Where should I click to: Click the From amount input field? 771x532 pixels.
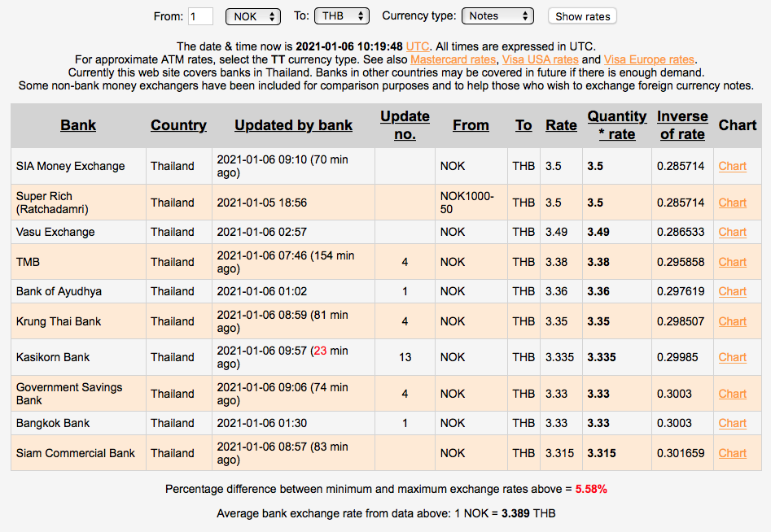pos(200,16)
